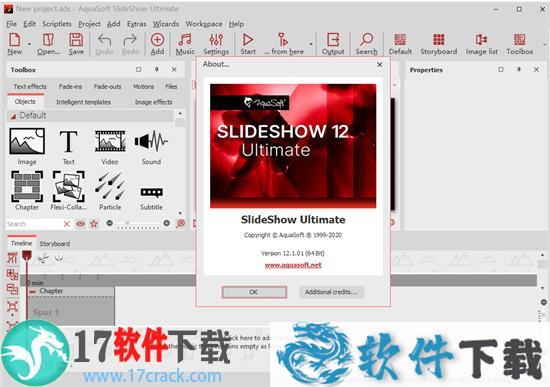The image size is (550, 387).
Task: Select the Image object in Toolbox
Action: point(27,146)
